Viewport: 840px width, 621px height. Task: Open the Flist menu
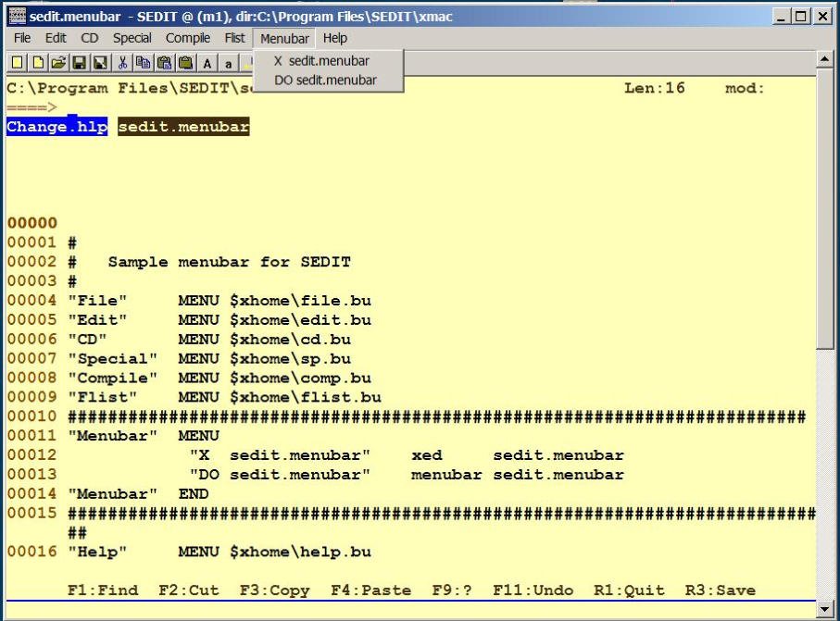[234, 38]
